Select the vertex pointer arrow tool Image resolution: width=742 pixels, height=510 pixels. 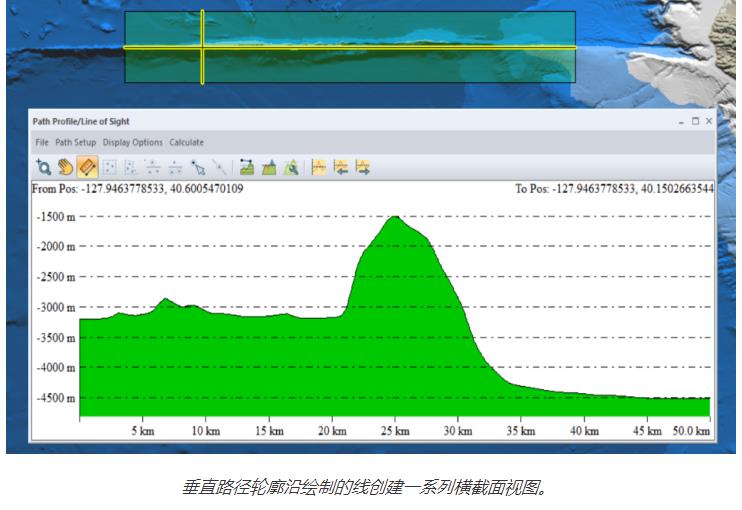[x=198, y=167]
